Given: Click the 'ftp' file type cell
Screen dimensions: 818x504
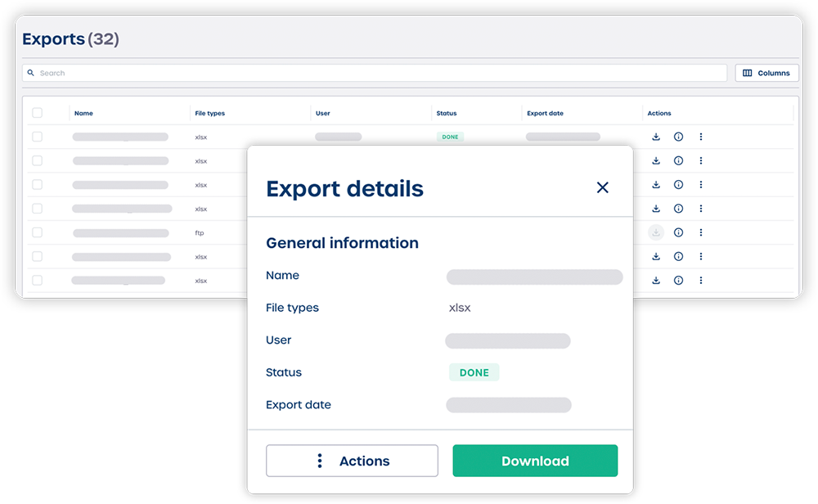Looking at the screenshot, I should 200,233.
